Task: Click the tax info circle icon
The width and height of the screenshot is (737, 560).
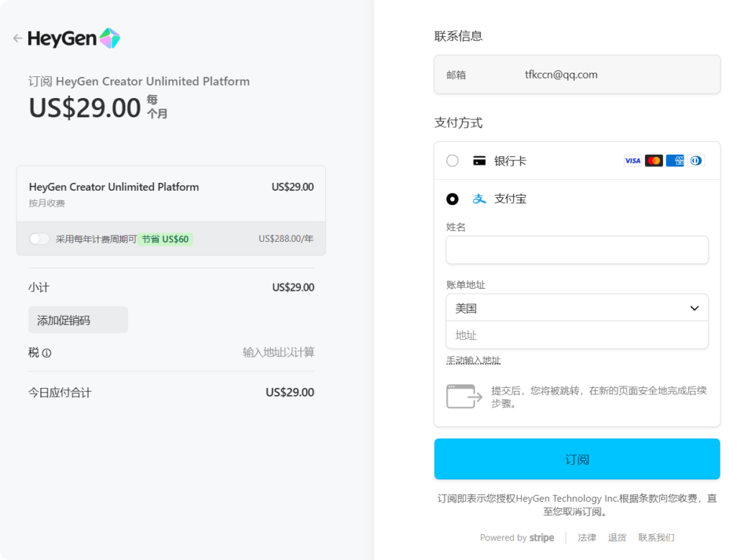Action: coord(47,353)
